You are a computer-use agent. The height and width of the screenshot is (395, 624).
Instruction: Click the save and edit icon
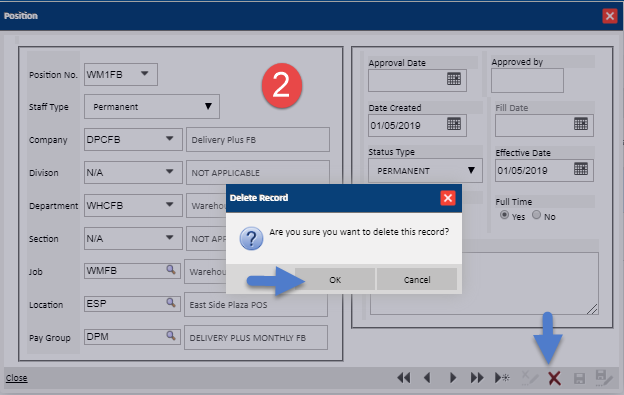[604, 377]
